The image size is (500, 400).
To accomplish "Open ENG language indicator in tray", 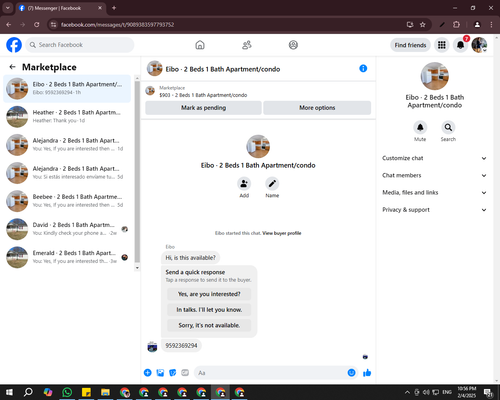I will pos(447,392).
